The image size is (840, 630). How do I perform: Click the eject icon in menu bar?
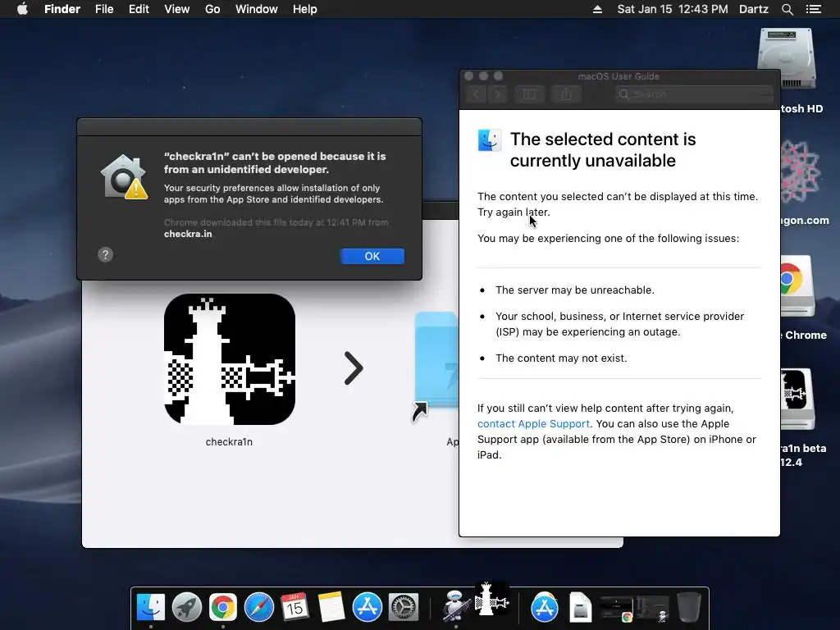[597, 9]
